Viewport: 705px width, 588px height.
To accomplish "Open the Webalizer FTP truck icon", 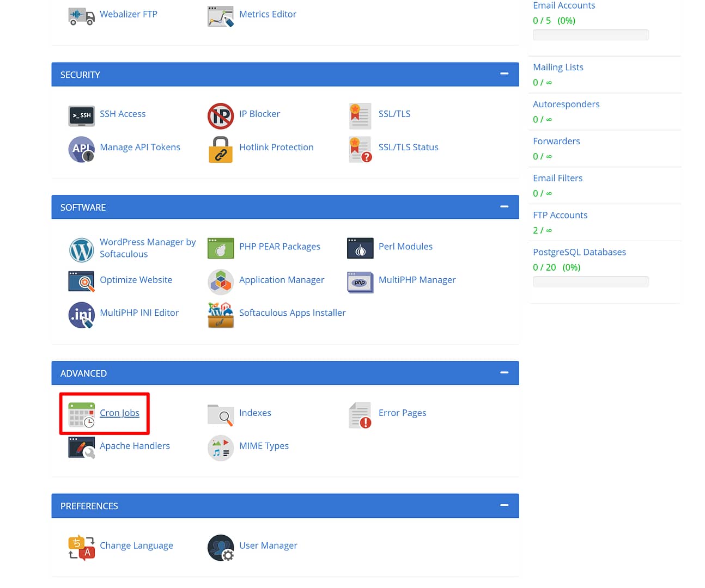I will click(x=82, y=15).
